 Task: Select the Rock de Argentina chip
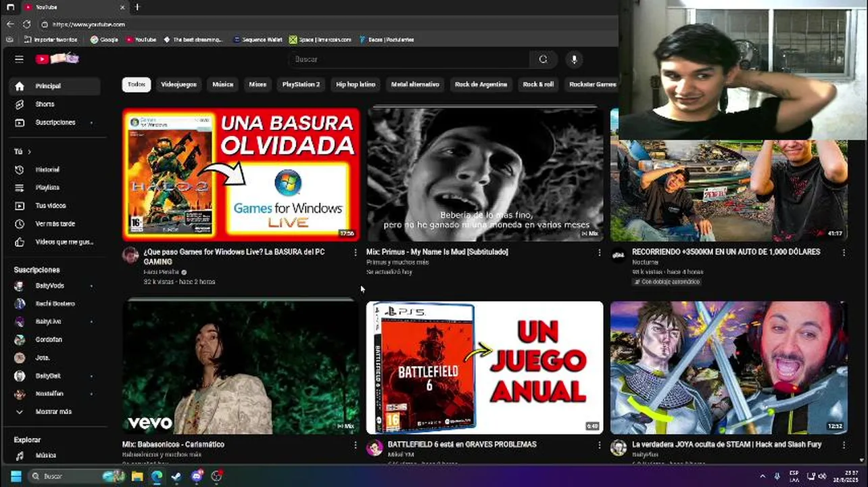click(481, 85)
